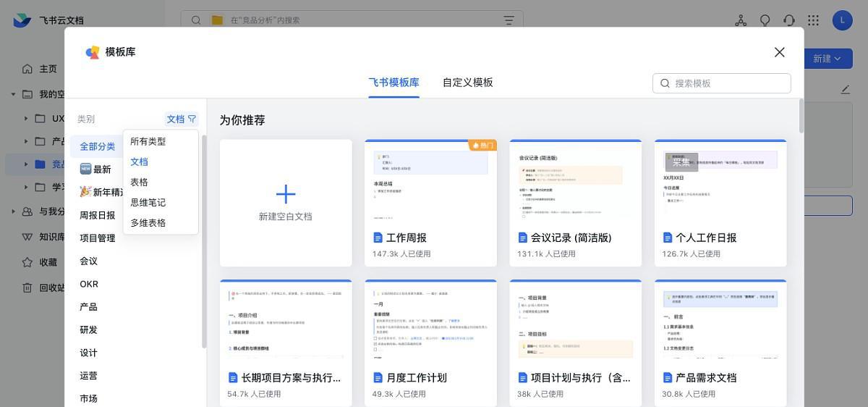Open search filter options icon

(x=509, y=20)
